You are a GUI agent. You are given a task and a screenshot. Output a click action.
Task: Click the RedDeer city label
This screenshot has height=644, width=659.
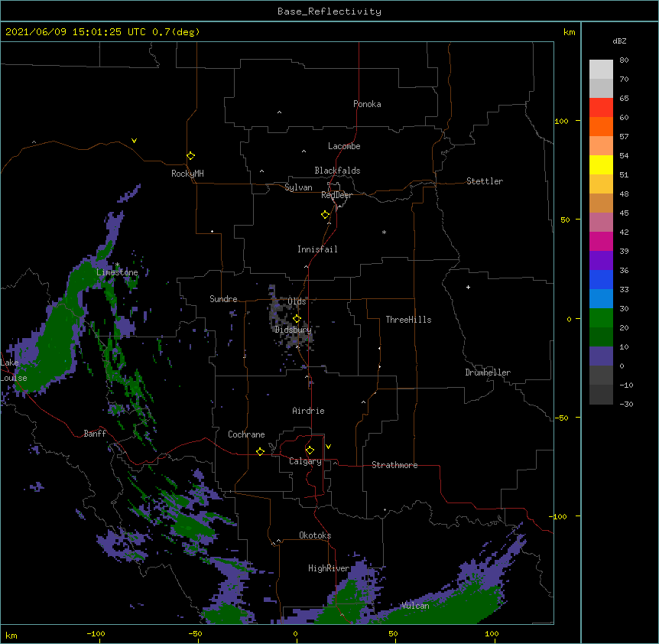(x=336, y=195)
